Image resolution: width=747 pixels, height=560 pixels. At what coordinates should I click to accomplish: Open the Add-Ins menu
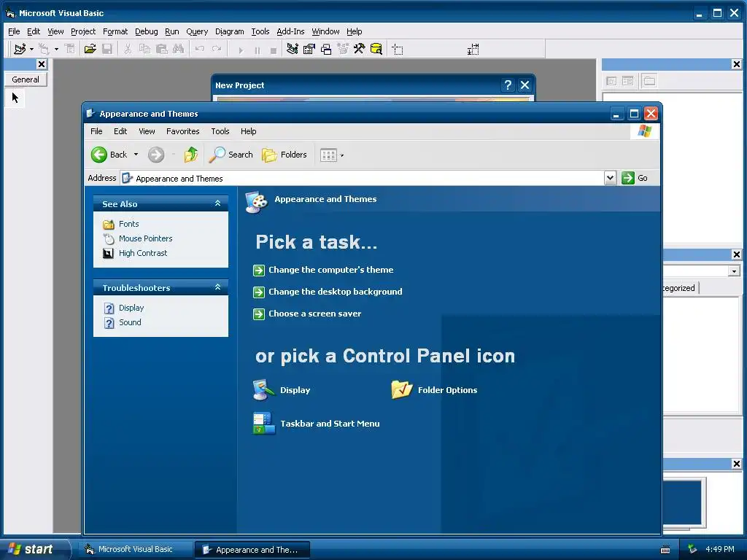(290, 31)
